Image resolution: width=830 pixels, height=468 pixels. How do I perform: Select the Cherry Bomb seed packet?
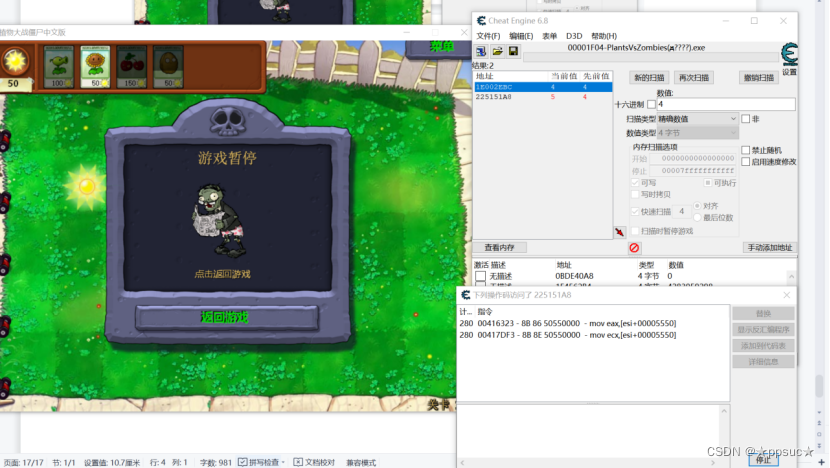tap(132, 67)
